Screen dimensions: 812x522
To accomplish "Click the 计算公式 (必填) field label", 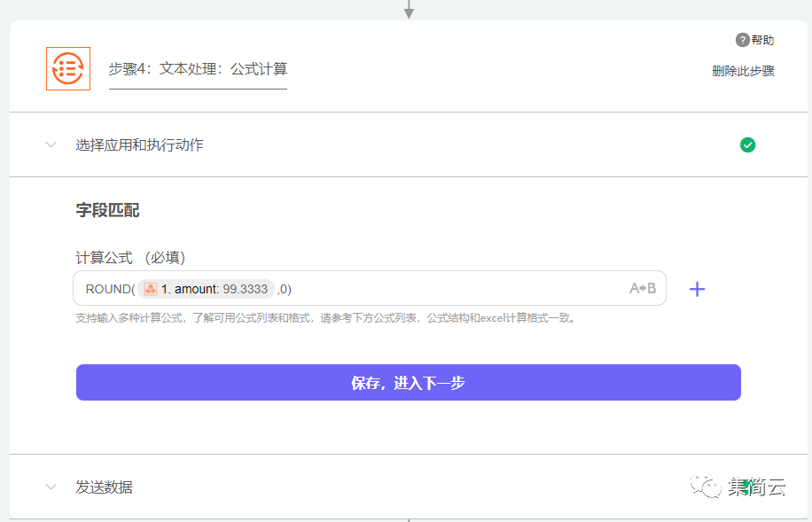I will (130, 257).
